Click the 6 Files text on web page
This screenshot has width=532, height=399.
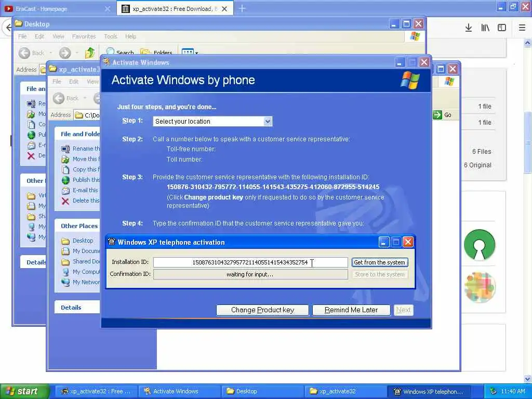click(482, 151)
